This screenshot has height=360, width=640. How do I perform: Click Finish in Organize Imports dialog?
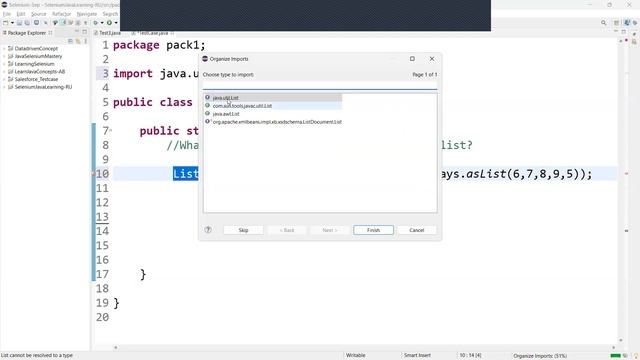point(373,230)
